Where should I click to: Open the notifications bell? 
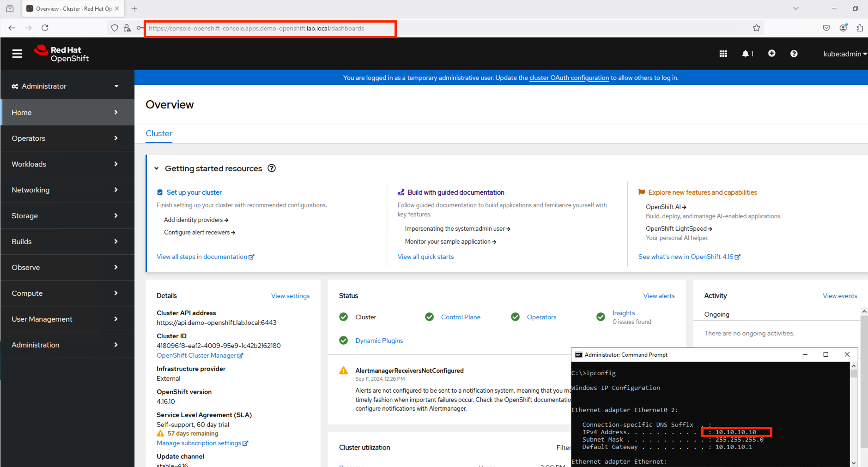(747, 54)
